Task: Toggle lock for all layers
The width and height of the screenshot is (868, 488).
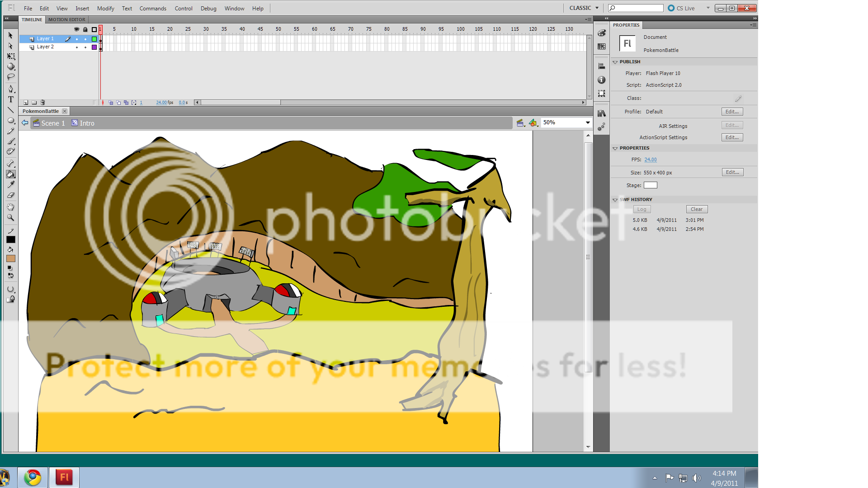Action: (x=85, y=29)
